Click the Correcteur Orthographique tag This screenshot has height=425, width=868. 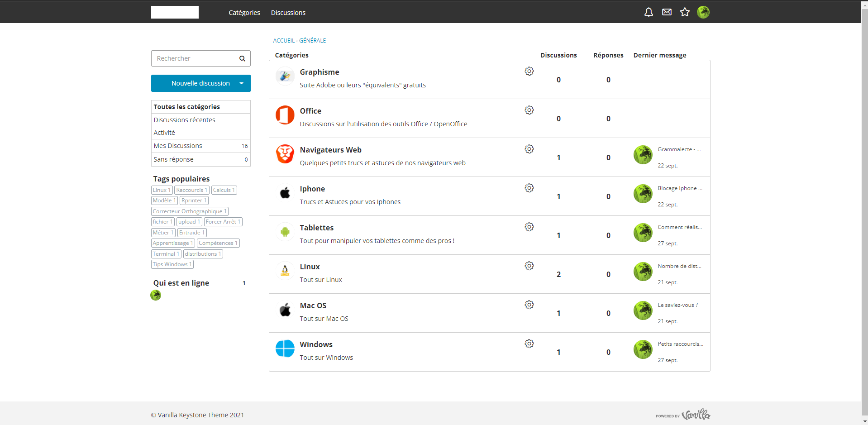tap(189, 211)
